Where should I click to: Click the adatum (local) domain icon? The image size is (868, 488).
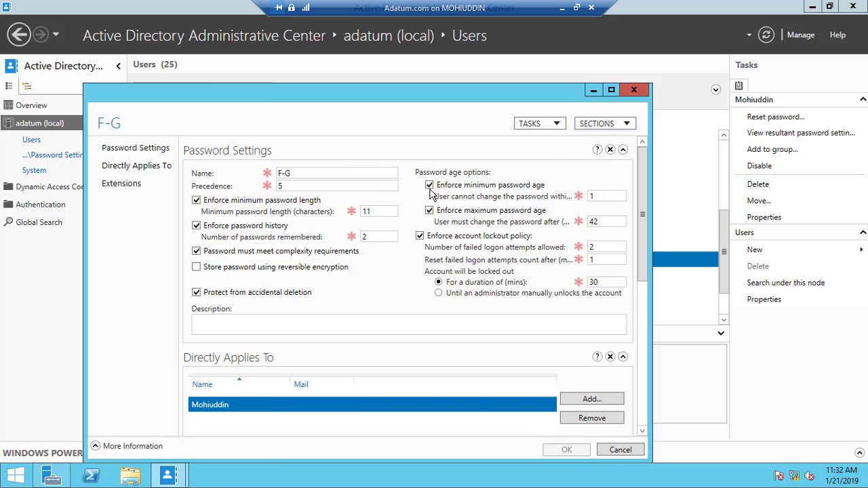8,123
